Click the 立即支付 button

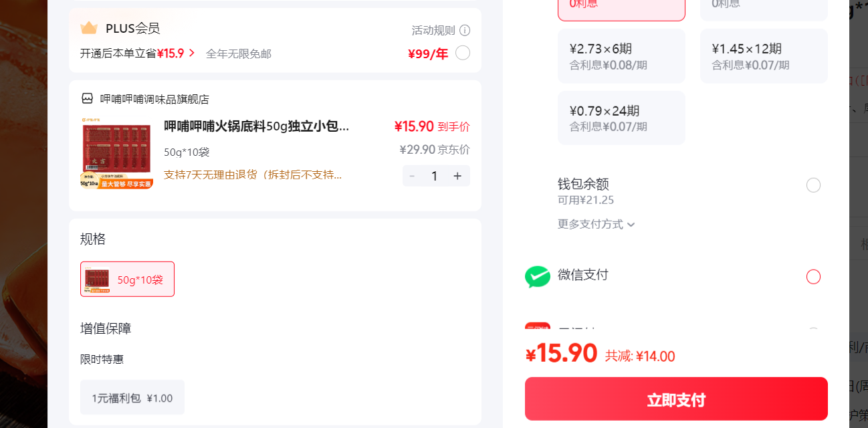tap(676, 399)
